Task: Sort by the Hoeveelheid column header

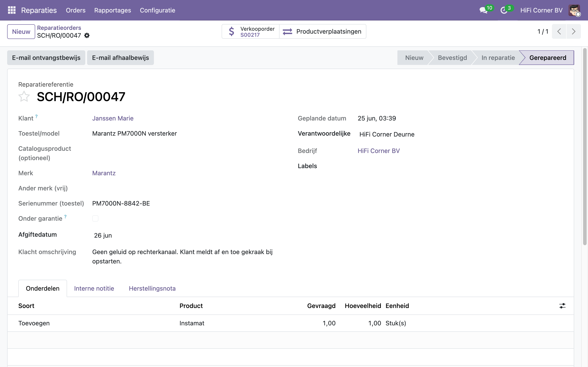Action: click(363, 306)
